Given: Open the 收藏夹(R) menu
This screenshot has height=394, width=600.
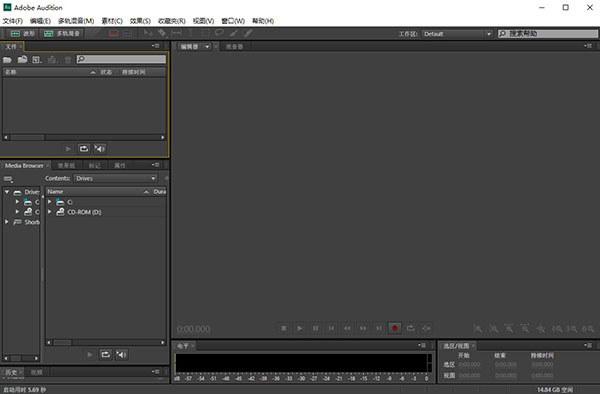Looking at the screenshot, I should pyautogui.click(x=171, y=21).
